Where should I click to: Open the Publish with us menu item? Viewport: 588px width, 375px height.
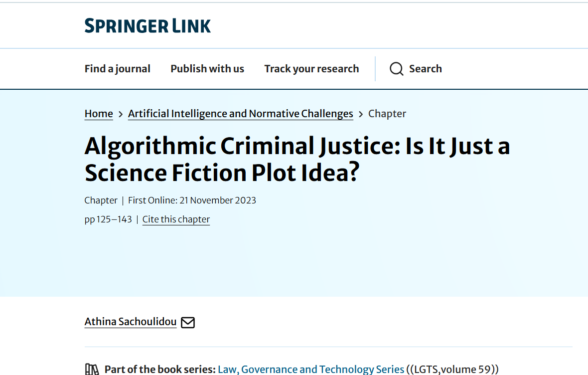(x=207, y=69)
